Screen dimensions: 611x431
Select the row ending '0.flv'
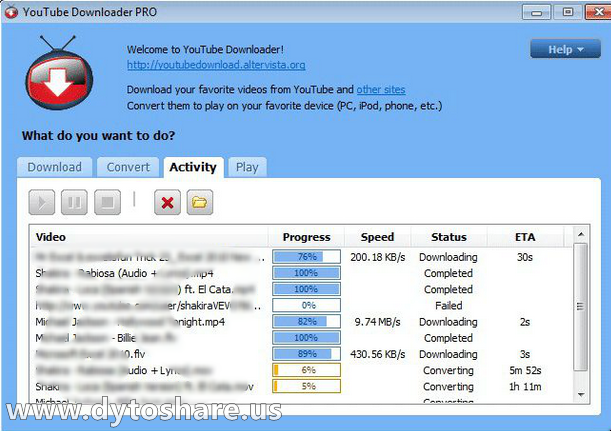pyautogui.click(x=302, y=354)
